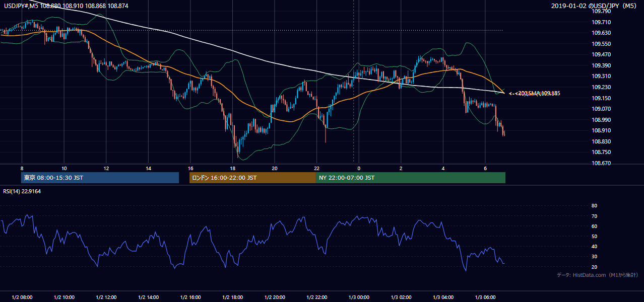Click hour label 14 under the price chart
644x302 pixels.
[148, 168]
